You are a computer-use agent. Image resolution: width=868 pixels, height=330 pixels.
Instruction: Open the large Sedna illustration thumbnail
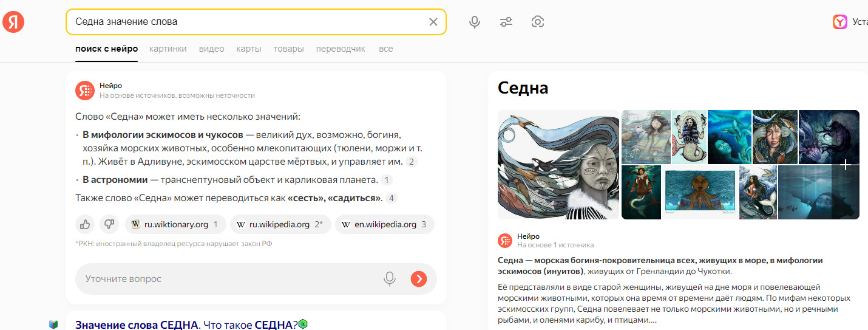(x=558, y=165)
